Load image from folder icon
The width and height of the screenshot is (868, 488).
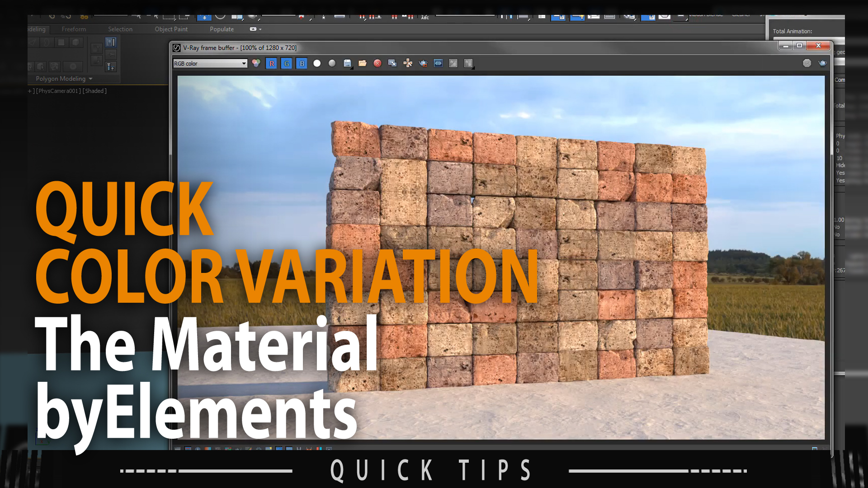click(x=363, y=63)
